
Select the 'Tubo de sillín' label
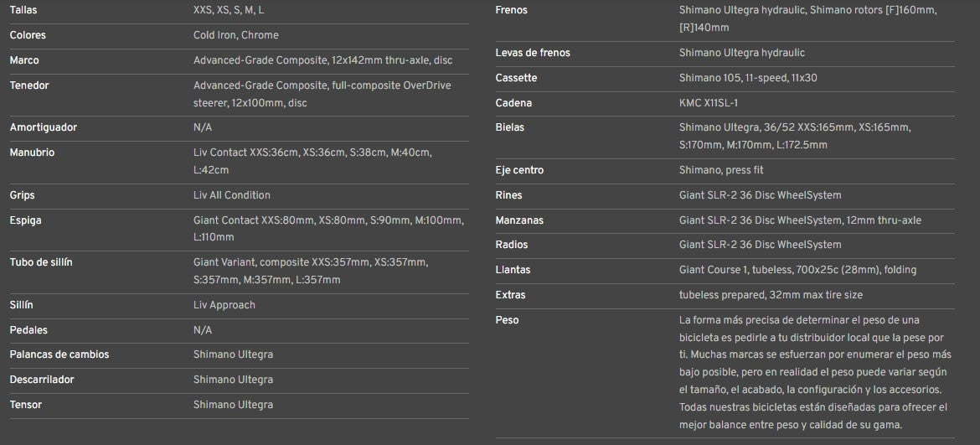41,262
